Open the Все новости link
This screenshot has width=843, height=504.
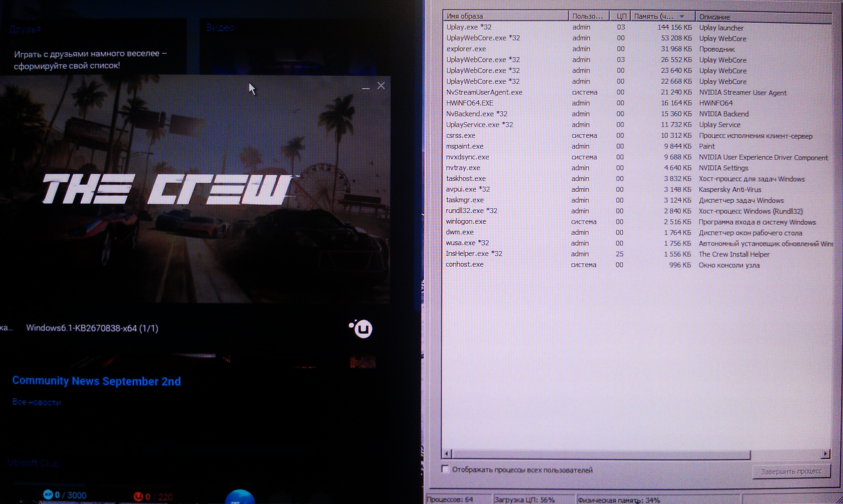pyautogui.click(x=36, y=402)
